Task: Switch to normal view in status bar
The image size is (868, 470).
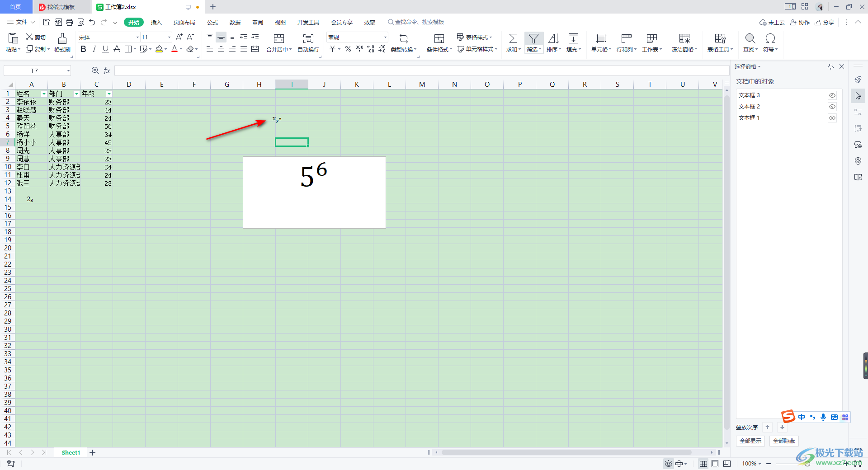Action: click(703, 464)
